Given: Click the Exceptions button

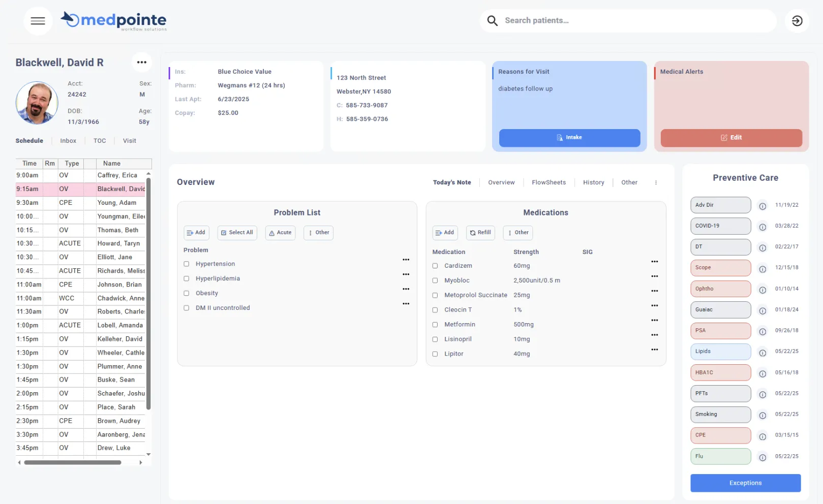Looking at the screenshot, I should [745, 483].
